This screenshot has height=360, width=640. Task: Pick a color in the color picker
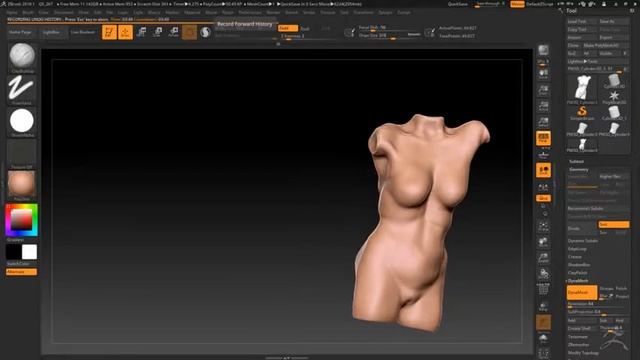pyautogui.click(x=22, y=220)
